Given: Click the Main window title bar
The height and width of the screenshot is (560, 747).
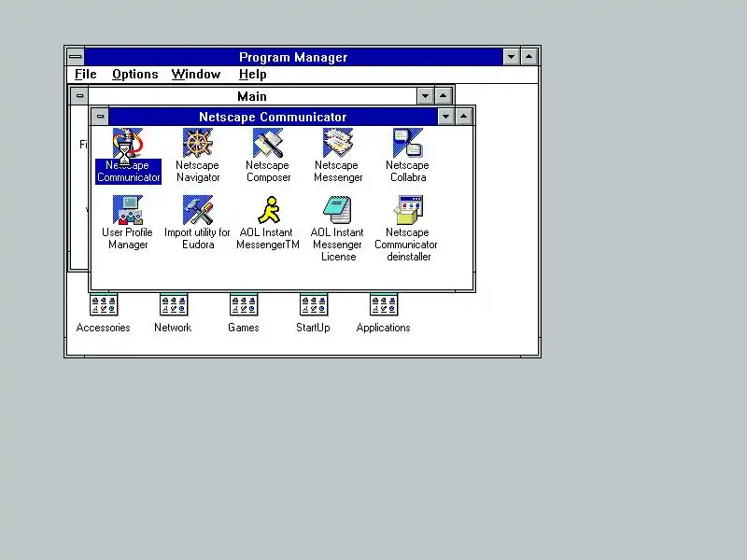Looking at the screenshot, I should (252, 96).
